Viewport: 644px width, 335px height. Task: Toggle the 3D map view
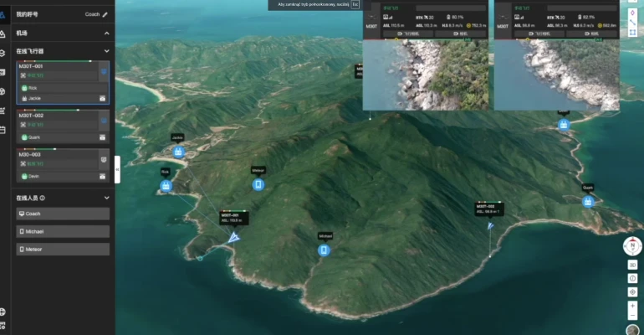633,265
